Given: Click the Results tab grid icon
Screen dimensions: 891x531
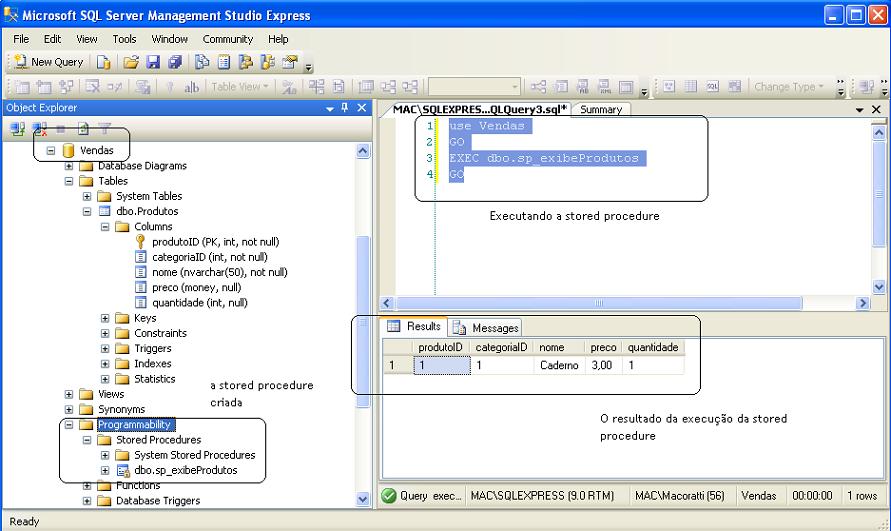Looking at the screenshot, I should [393, 326].
